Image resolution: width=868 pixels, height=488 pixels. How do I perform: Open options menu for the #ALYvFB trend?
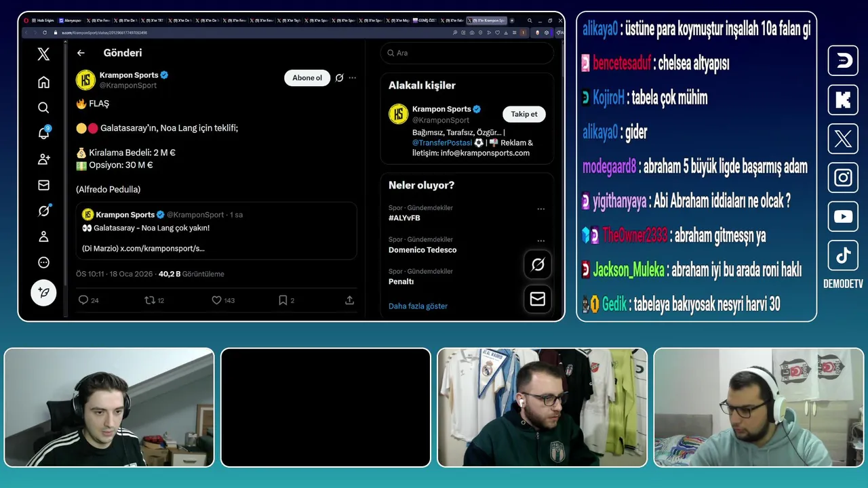point(541,209)
